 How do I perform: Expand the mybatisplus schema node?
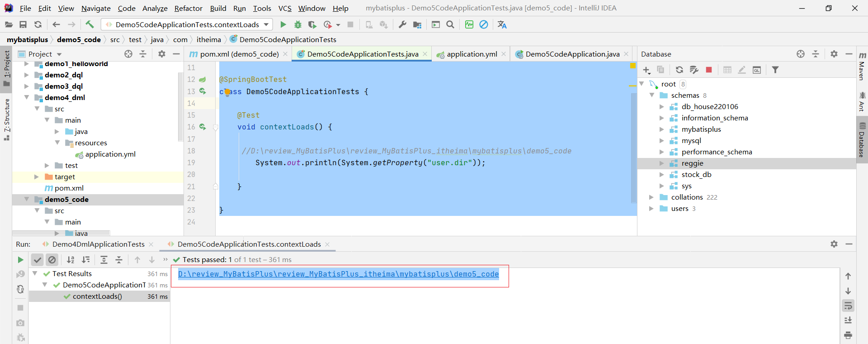pos(661,129)
